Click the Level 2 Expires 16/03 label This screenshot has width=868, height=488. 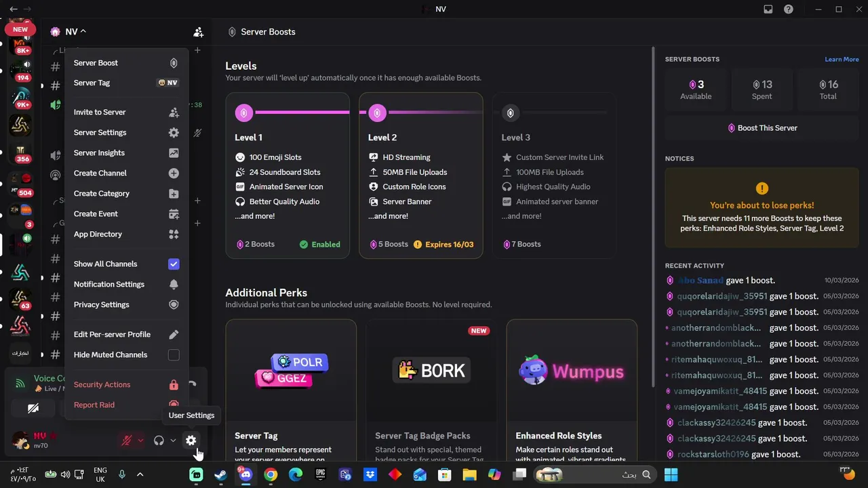coord(443,245)
